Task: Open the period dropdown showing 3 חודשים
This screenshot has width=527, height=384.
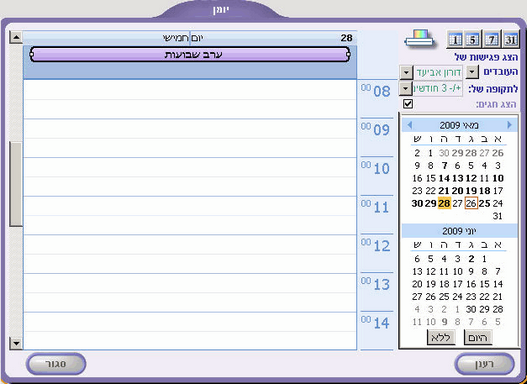Action: pos(407,89)
